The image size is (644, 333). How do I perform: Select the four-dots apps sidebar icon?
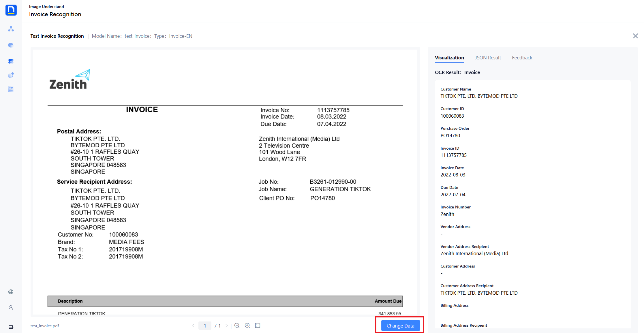(11, 61)
